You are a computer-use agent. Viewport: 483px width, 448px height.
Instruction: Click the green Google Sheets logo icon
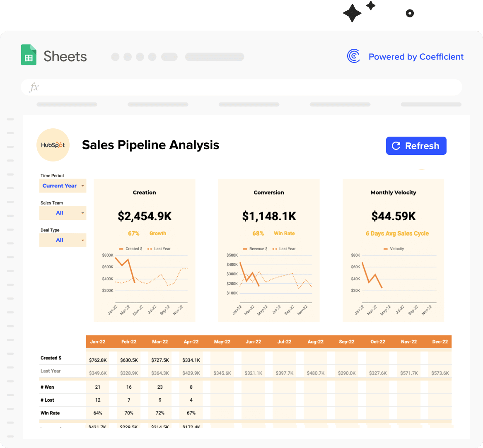point(29,55)
